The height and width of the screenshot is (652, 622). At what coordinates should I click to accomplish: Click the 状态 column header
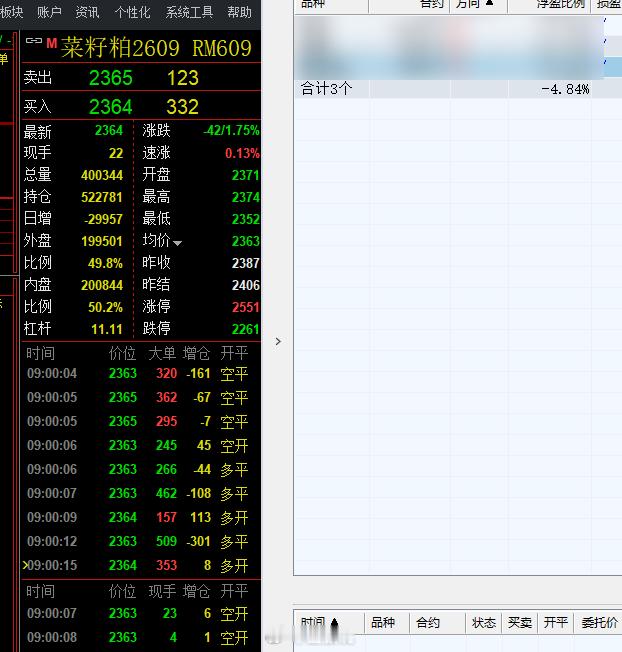tap(484, 622)
